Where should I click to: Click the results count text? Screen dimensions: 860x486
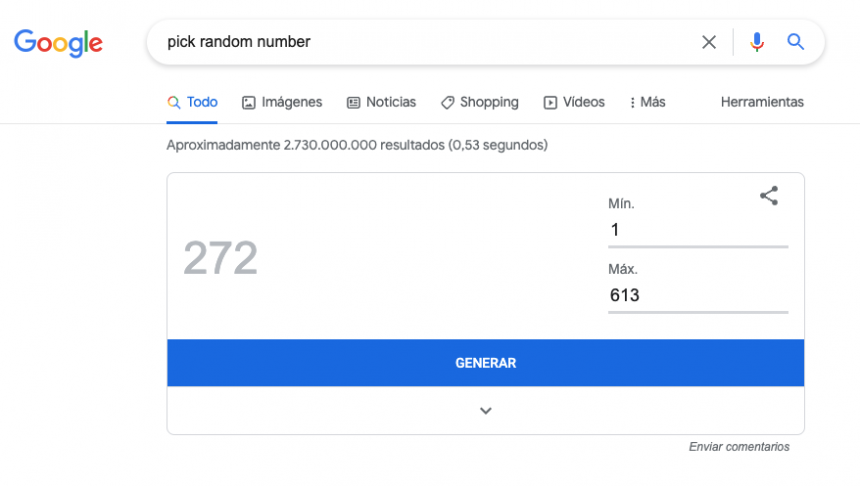pyautogui.click(x=357, y=145)
